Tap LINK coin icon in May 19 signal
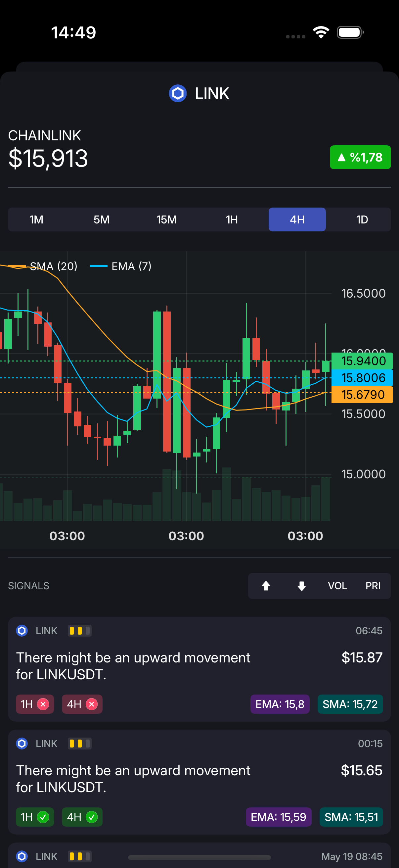 click(22, 856)
